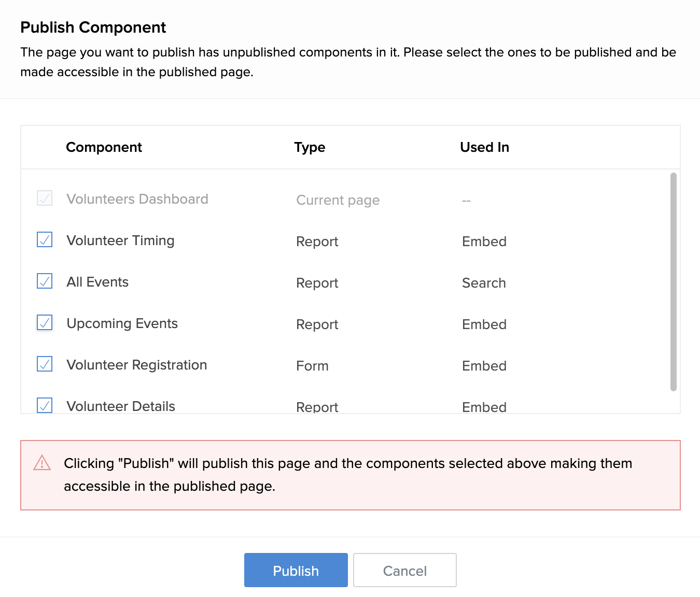Click the Component column header

pyautogui.click(x=104, y=147)
